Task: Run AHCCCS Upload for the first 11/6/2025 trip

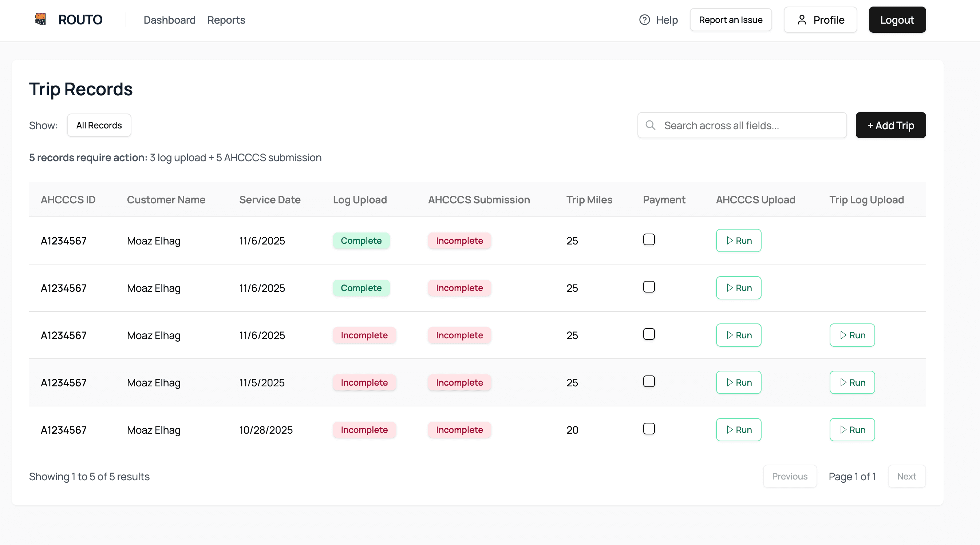Action: pyautogui.click(x=738, y=240)
